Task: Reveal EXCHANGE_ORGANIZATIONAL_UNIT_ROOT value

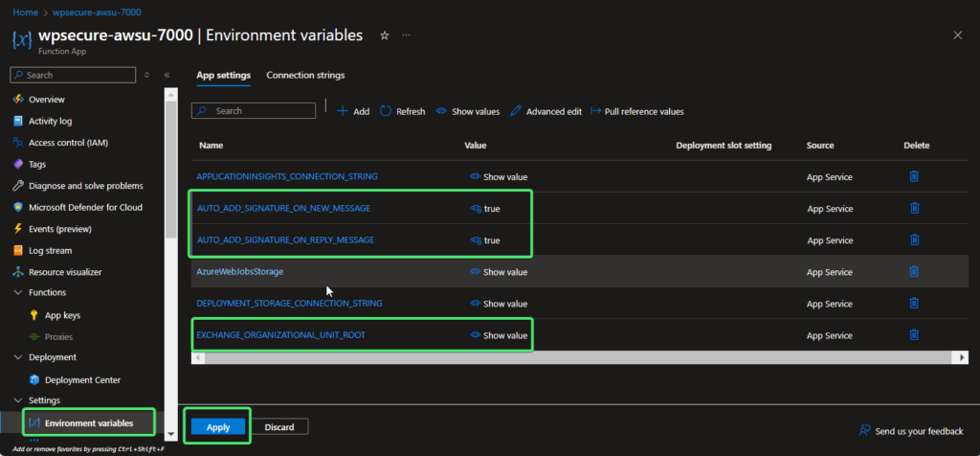Action: pyautogui.click(x=499, y=335)
